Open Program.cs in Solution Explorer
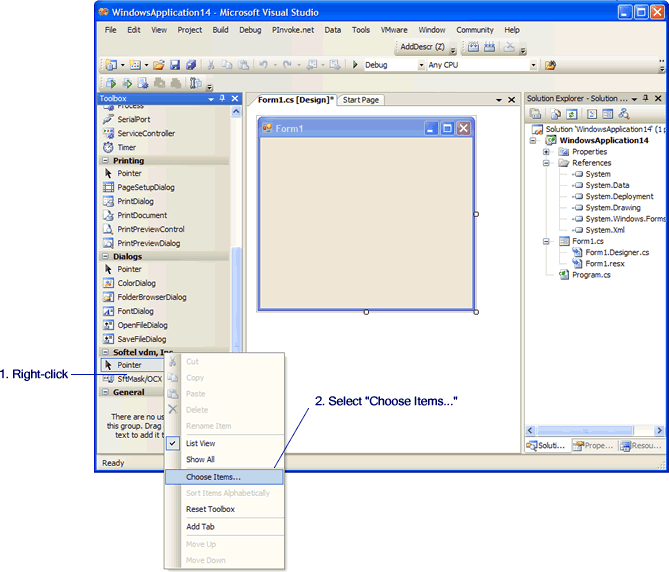 click(591, 275)
